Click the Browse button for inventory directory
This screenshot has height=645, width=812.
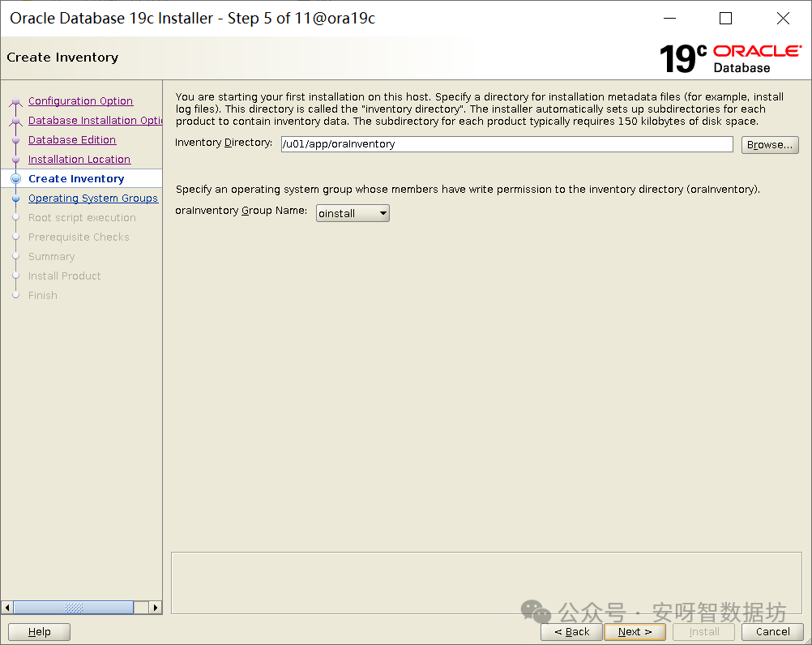770,145
